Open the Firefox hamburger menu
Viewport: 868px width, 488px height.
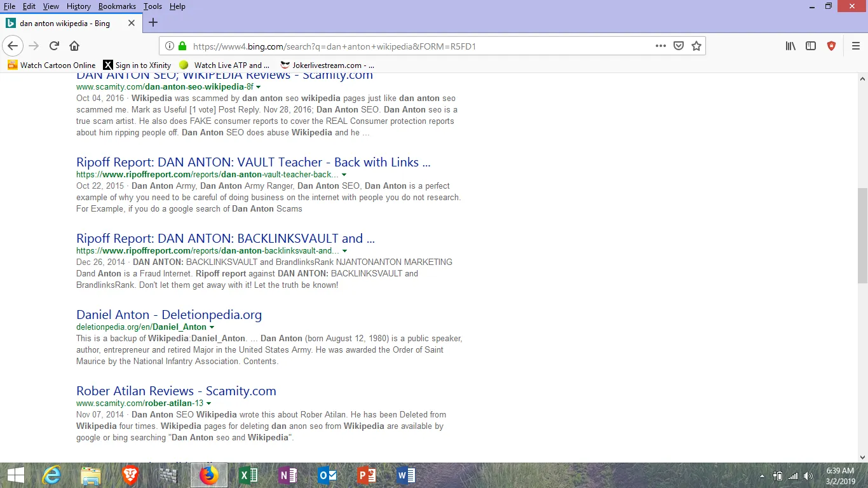[856, 46]
